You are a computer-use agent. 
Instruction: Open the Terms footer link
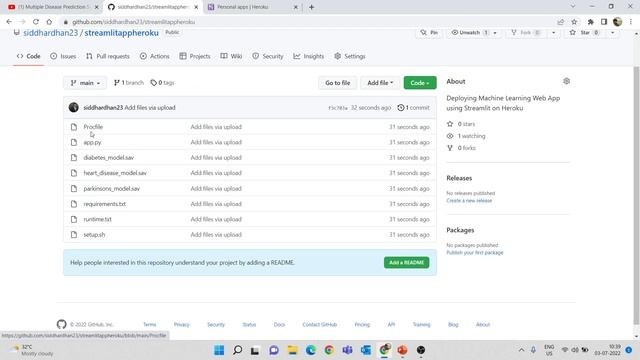point(149,324)
